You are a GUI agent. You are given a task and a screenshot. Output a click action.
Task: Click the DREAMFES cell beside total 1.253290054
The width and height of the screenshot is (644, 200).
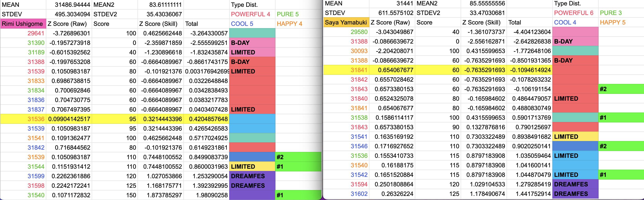pyautogui.click(x=252, y=176)
